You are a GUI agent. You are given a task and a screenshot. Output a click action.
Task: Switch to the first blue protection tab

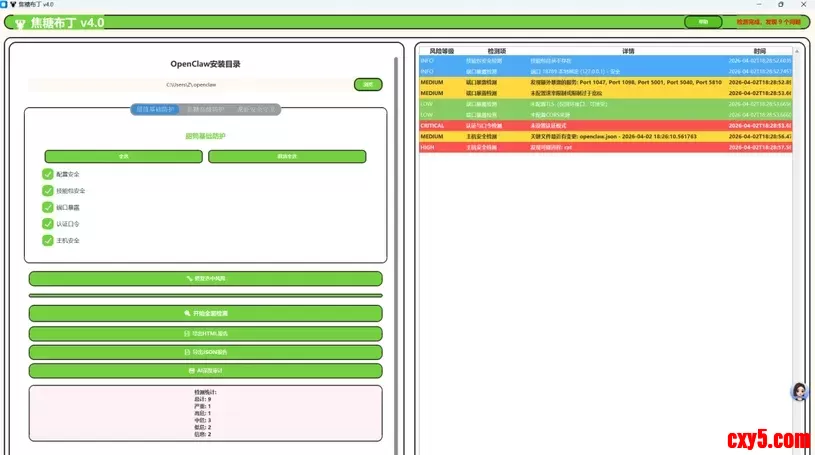(155, 110)
